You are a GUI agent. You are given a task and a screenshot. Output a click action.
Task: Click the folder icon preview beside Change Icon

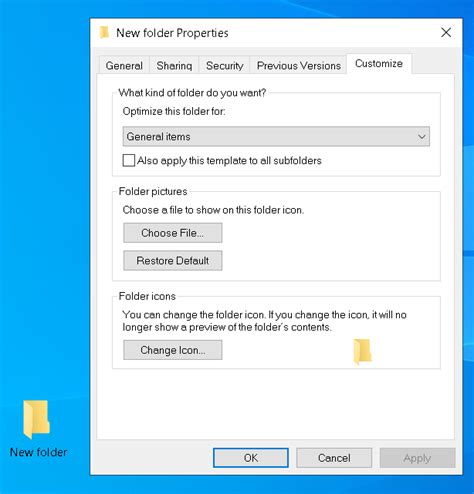coord(362,351)
